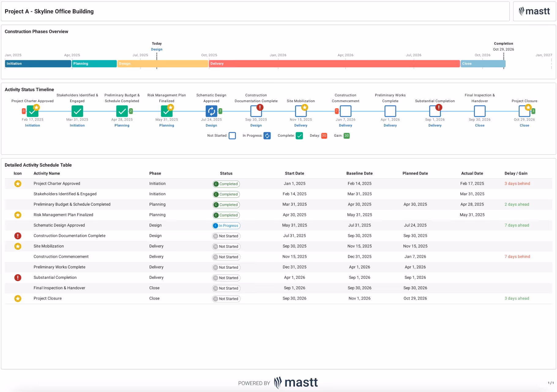This screenshot has width=557, height=392.
Task: Click the red Delay 30 legend badge
Action: tap(324, 136)
